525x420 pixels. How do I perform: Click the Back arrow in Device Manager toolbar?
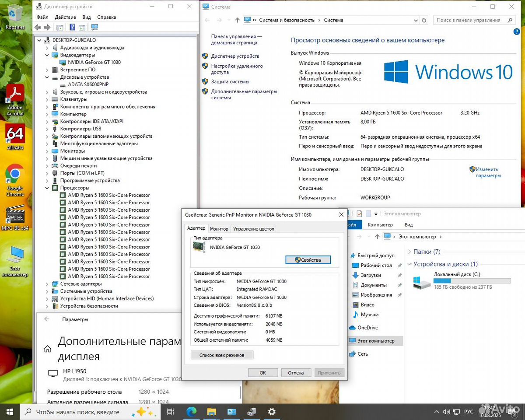[38, 27]
